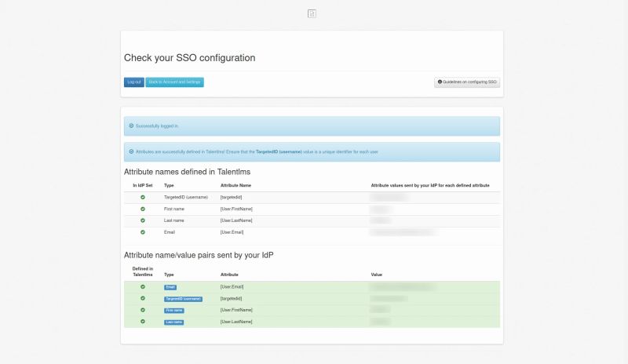Select [User.FirstName] in first table
The height and width of the screenshot is (364, 628).
[236, 209]
